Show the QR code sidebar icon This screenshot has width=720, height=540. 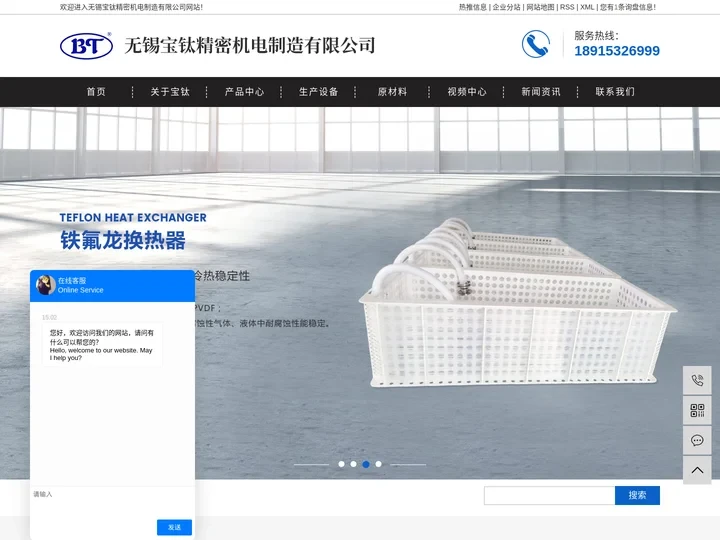click(697, 410)
